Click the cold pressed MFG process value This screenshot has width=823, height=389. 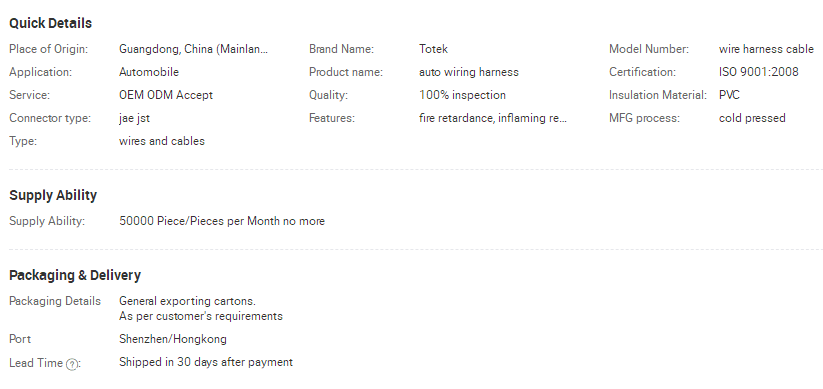tap(752, 118)
